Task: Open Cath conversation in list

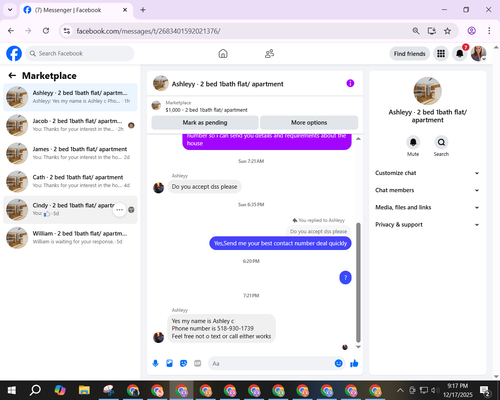Action: click(x=70, y=181)
